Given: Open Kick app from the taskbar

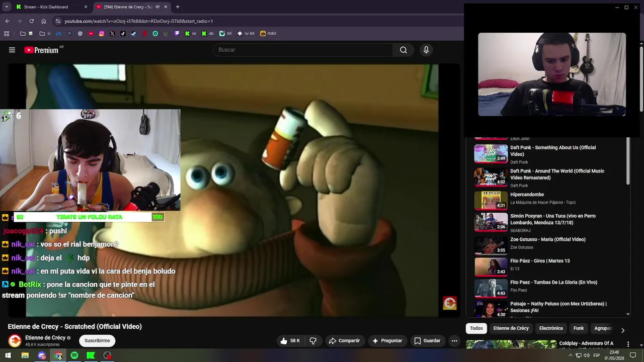Looking at the screenshot, I should point(91,355).
